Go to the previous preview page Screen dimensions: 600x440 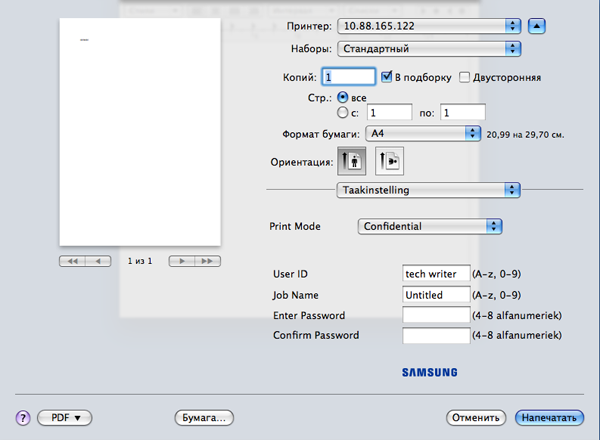point(98,261)
